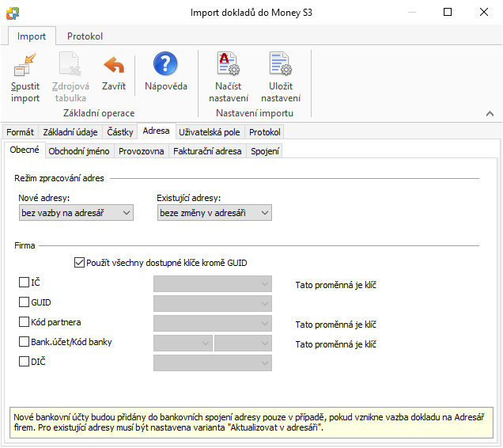Open the lower Protokol settings tab
This screenshot has width=503, height=448.
point(265,132)
